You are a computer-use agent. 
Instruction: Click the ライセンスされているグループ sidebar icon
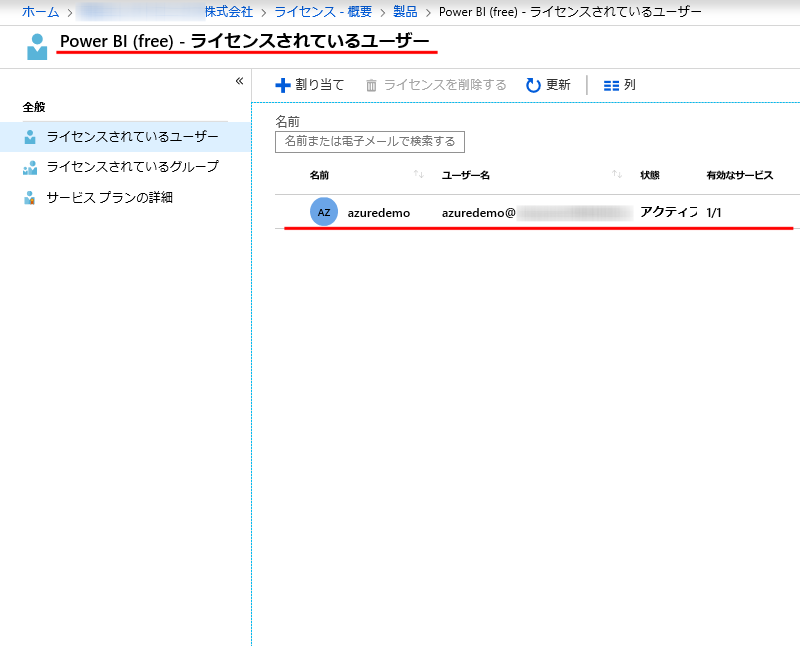(x=30, y=167)
